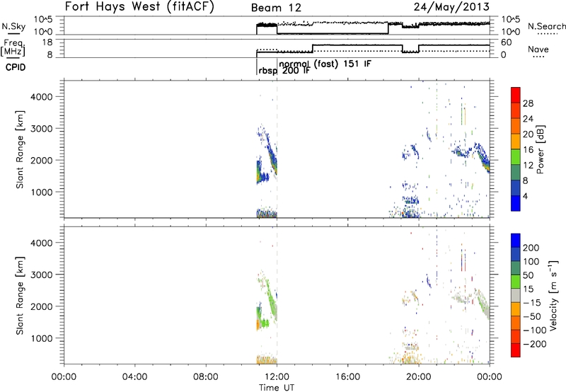Click the date "24/May/2013"

[x=451, y=6]
